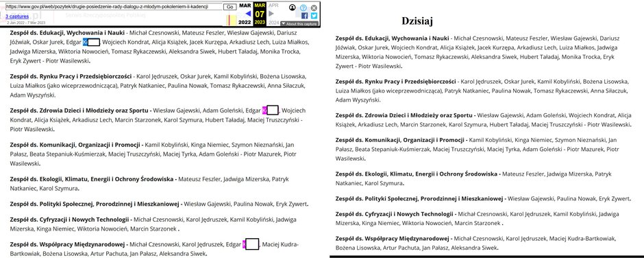
Task: Click the archived URL input field
Action: click(x=114, y=7)
